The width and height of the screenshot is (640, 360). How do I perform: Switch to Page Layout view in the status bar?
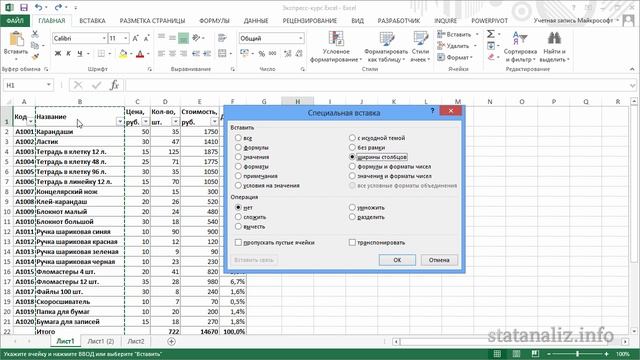coord(516,354)
